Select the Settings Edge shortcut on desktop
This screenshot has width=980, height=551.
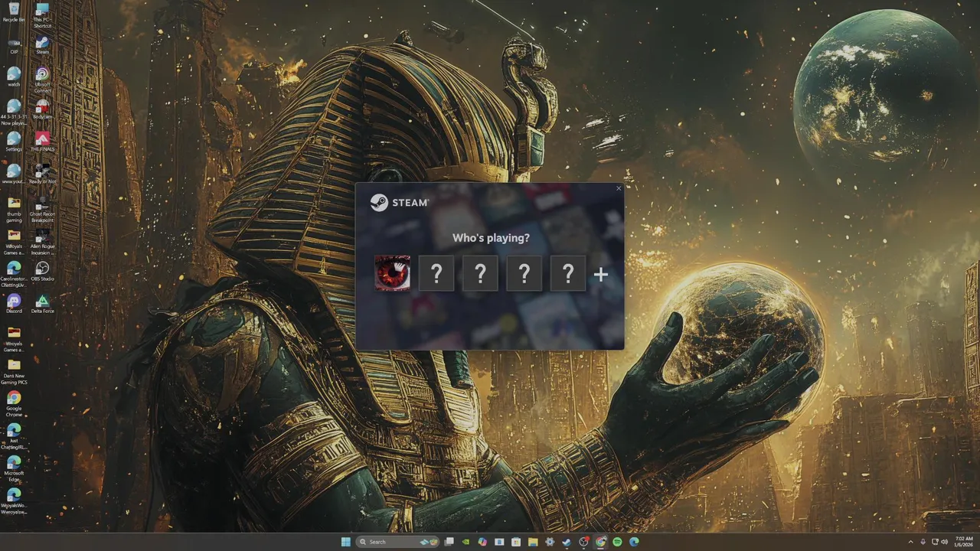14,141
